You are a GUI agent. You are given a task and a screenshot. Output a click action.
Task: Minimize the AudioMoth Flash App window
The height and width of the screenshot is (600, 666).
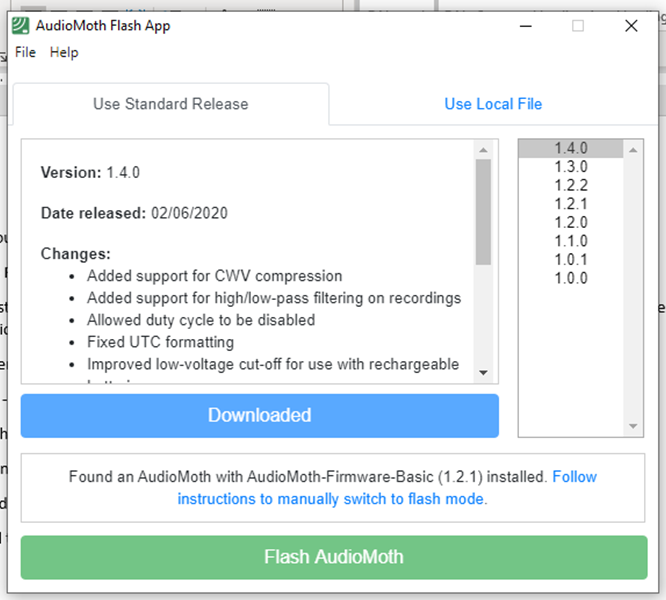525,26
